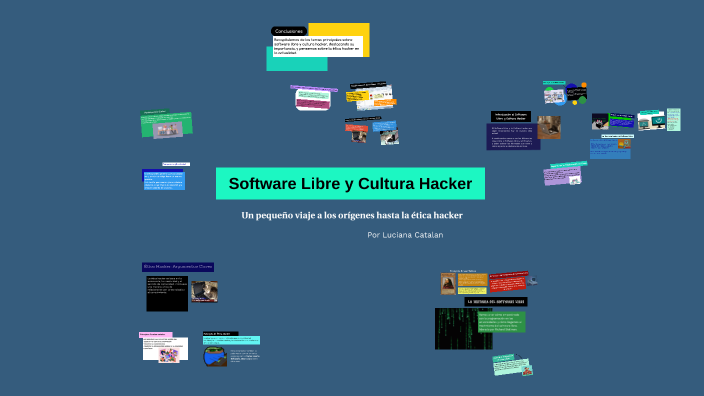Click the author line "Por Luciana Catalan"
Viewport: 704px width, 396px height.
[x=405, y=235]
